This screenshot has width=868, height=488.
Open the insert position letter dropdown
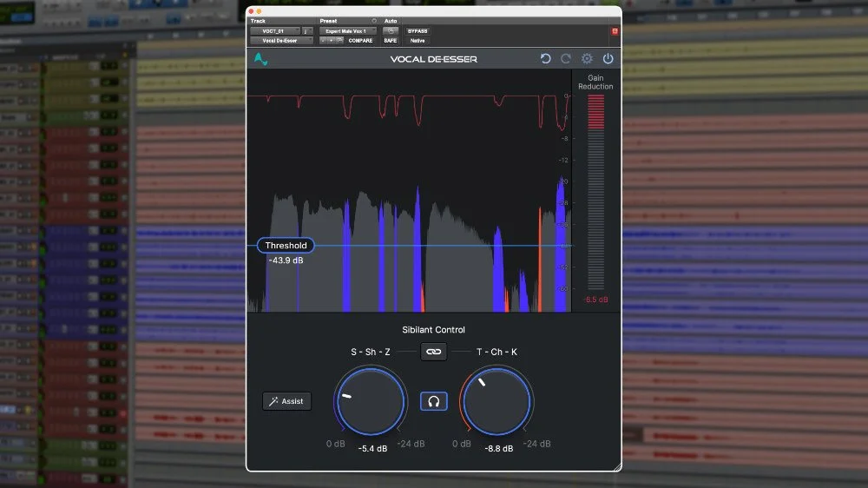pyautogui.click(x=306, y=31)
